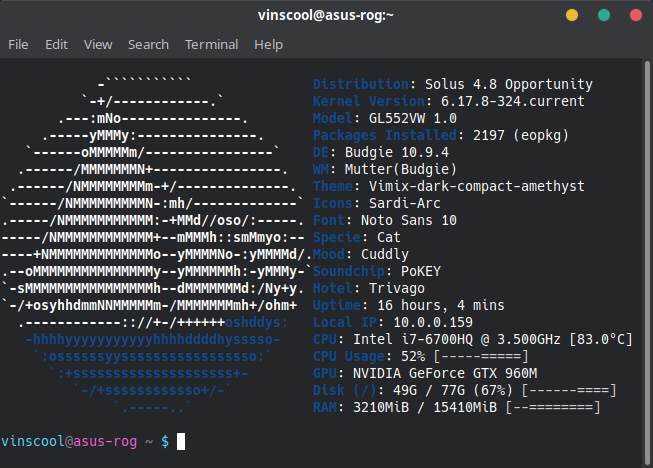
Task: Click the packages value '2197 (eopkg)'
Action: tap(521, 136)
